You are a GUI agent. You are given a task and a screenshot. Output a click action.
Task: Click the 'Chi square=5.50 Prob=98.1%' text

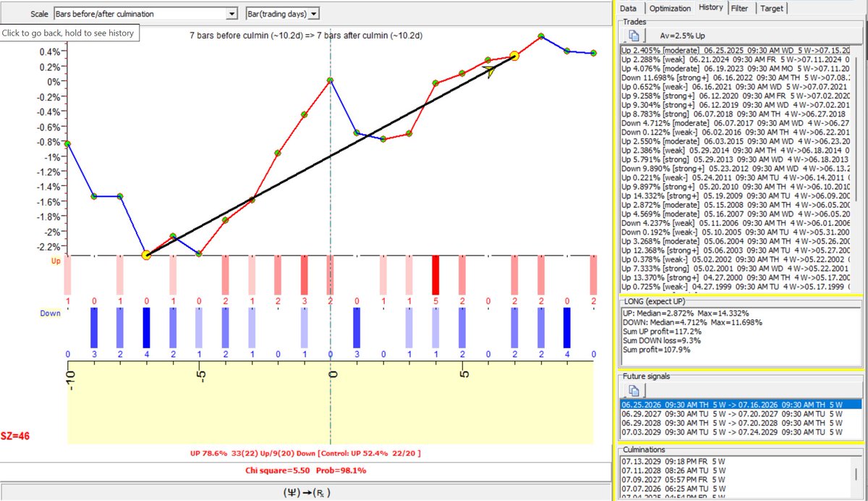pyautogui.click(x=306, y=471)
